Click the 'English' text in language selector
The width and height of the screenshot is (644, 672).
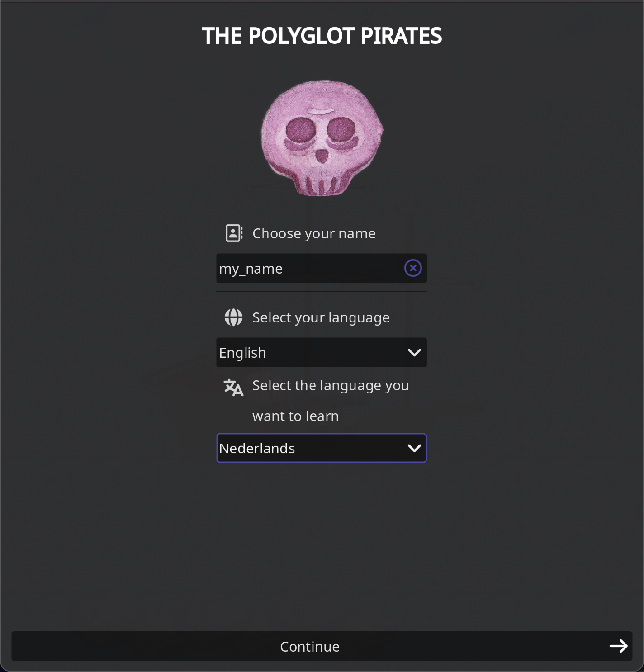pos(242,353)
